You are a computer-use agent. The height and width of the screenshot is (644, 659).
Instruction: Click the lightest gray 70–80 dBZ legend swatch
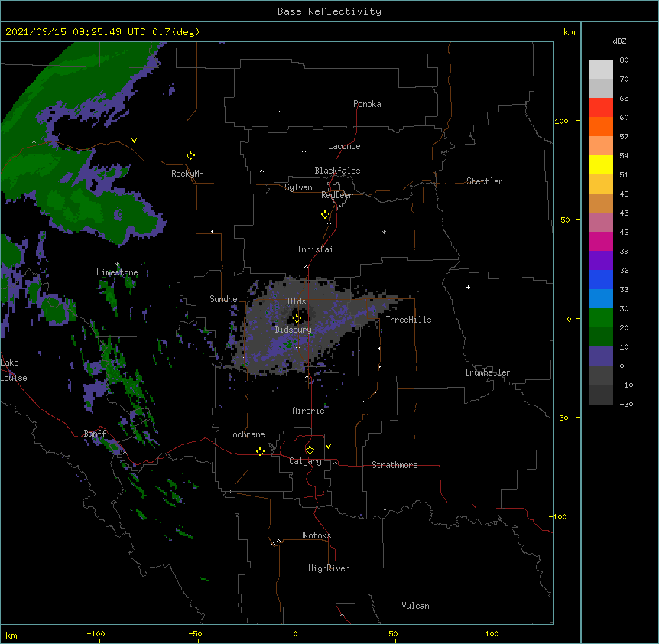click(601, 70)
